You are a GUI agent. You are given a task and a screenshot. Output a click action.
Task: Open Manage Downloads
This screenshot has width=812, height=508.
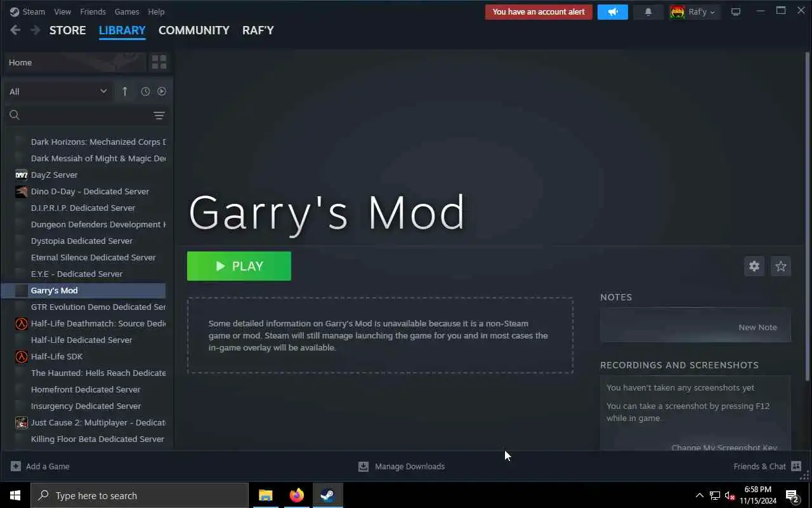pos(402,466)
